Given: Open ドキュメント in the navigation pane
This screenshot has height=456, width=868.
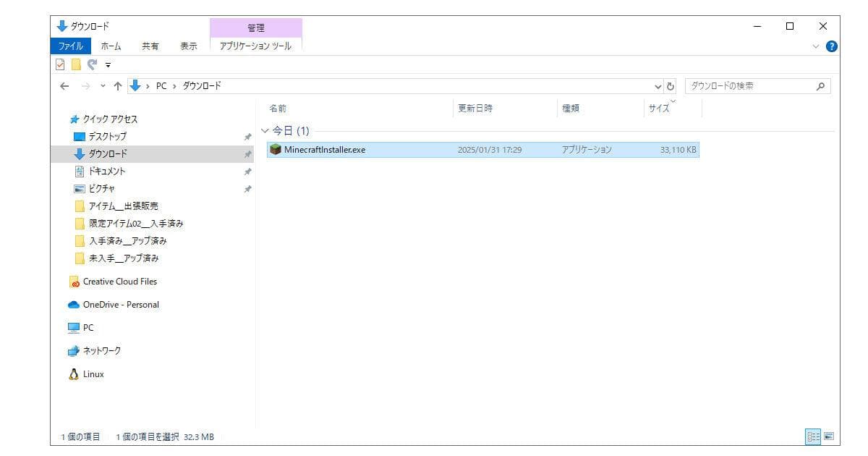Looking at the screenshot, I should click(100, 172).
